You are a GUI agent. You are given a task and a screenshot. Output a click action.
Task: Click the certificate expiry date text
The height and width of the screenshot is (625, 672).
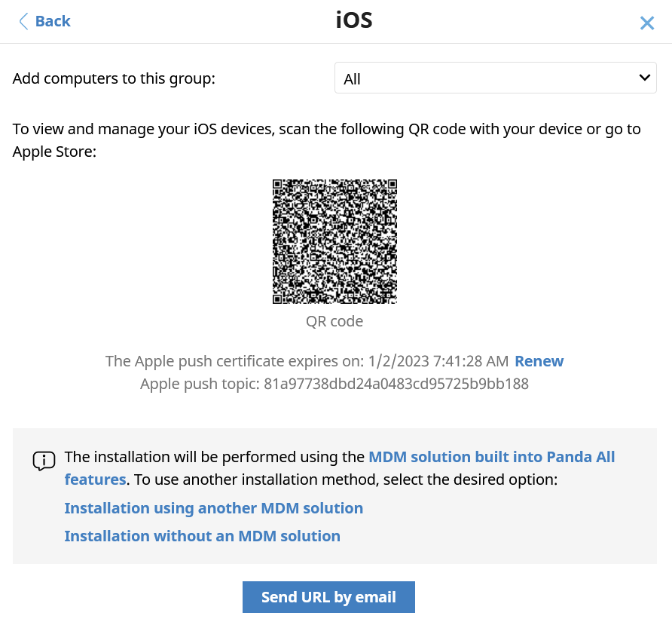(x=438, y=361)
